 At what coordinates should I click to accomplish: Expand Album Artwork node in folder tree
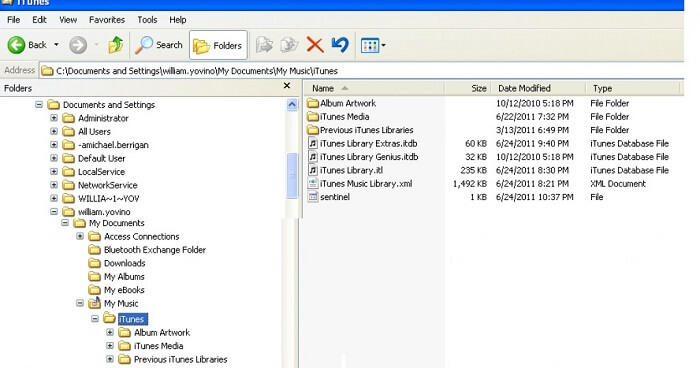[x=110, y=332]
